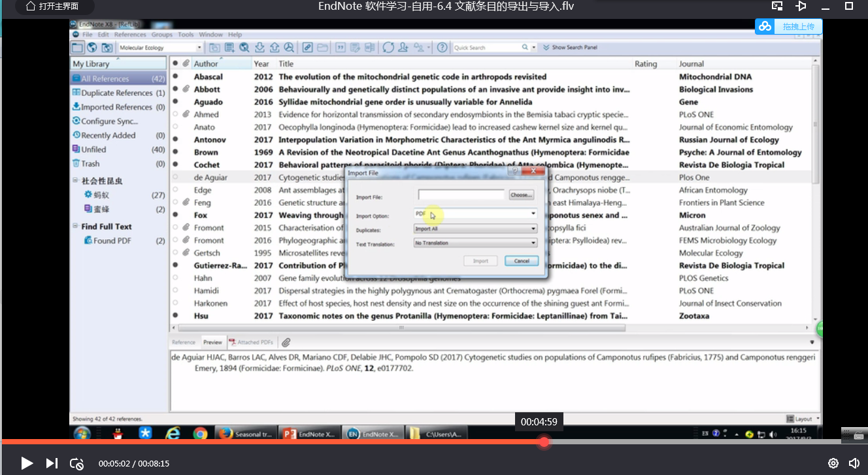
Task: Click the Firefox icon in the taskbar
Action: (225, 434)
